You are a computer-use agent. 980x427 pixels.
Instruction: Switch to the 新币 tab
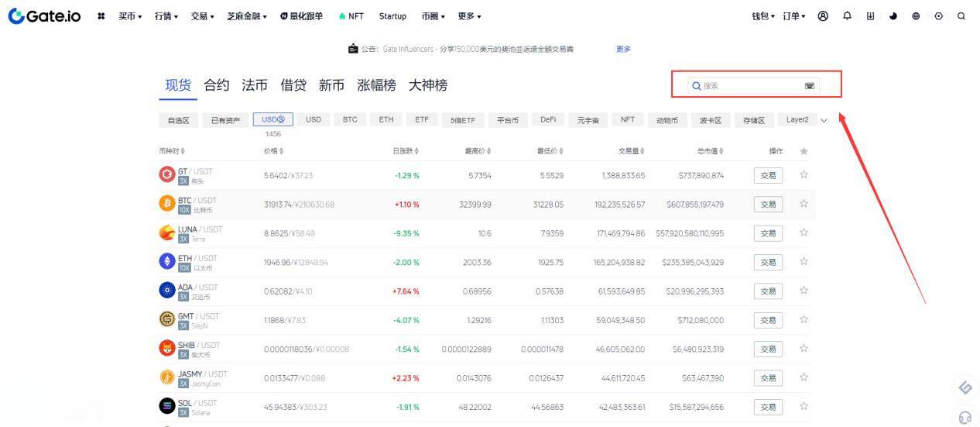coord(331,85)
